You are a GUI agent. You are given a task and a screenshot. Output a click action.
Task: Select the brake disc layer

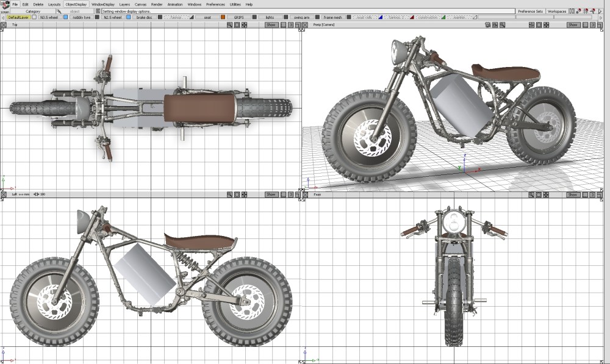click(145, 18)
